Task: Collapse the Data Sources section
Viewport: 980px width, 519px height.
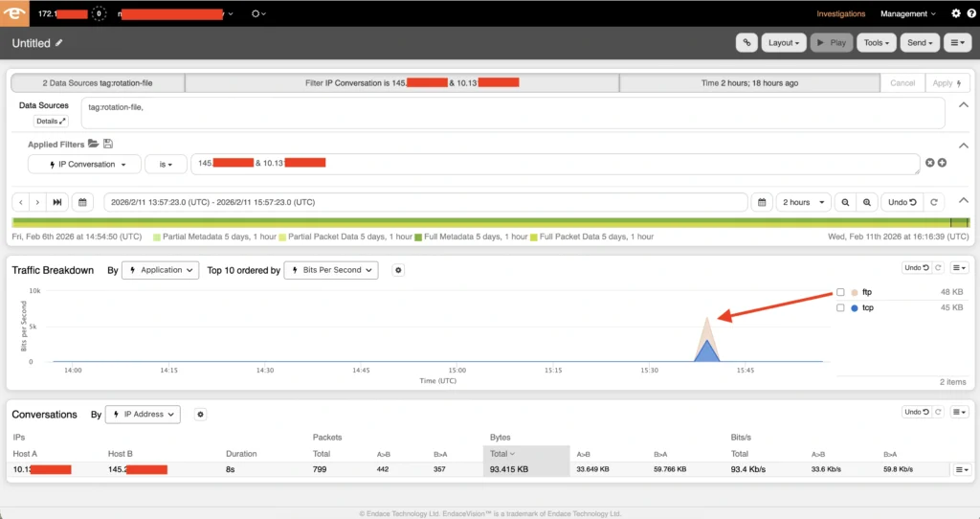Action: tap(964, 105)
